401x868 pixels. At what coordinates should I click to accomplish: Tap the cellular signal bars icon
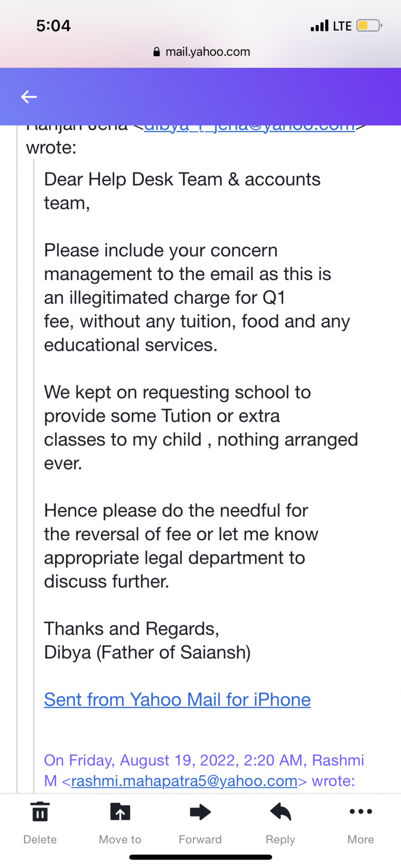(319, 26)
